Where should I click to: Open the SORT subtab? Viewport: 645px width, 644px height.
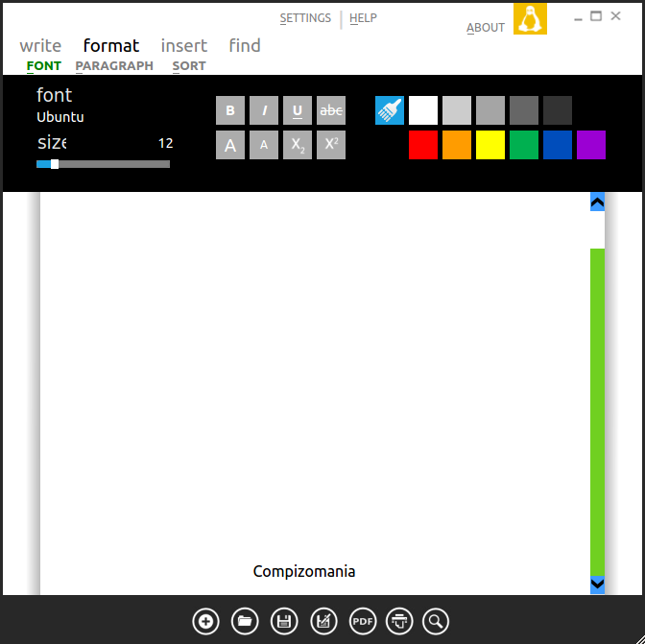[x=189, y=66]
